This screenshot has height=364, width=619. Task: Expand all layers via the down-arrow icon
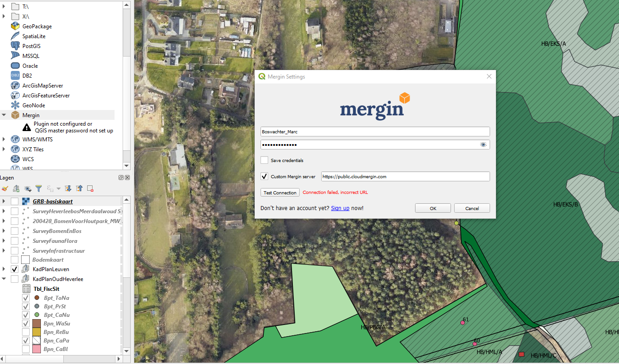coord(68,188)
